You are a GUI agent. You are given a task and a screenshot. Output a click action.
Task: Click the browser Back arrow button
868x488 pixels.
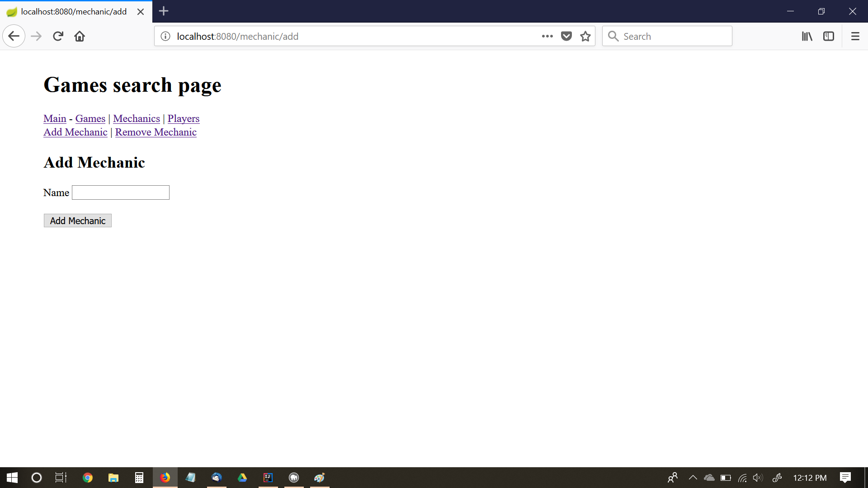(x=14, y=36)
